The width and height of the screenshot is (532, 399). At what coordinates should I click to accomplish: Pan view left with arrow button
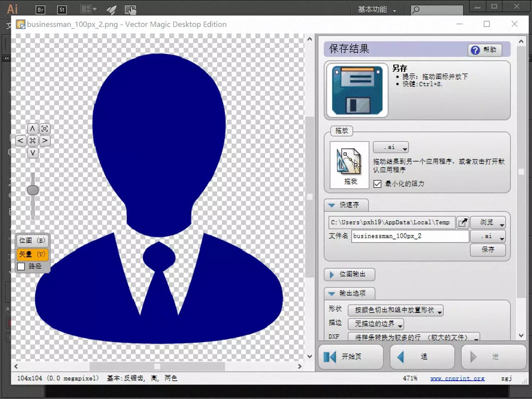coord(20,141)
